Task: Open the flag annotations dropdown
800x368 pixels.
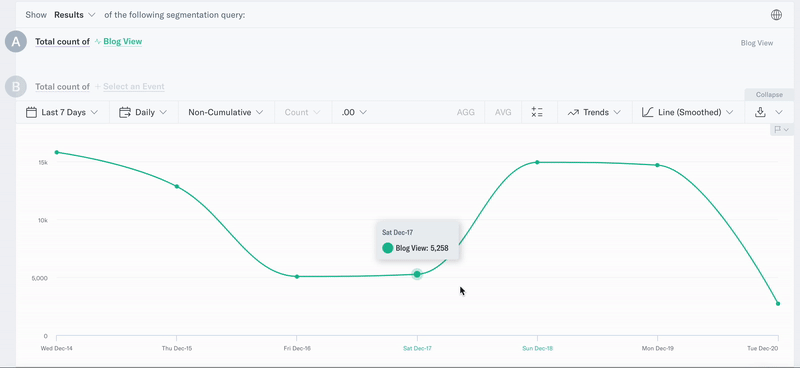Action: point(782,130)
